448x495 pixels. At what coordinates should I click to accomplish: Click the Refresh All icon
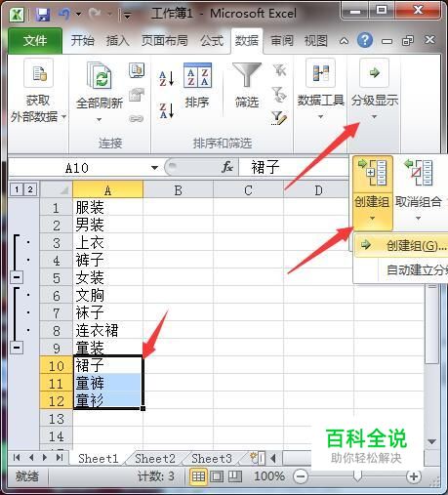(100, 75)
